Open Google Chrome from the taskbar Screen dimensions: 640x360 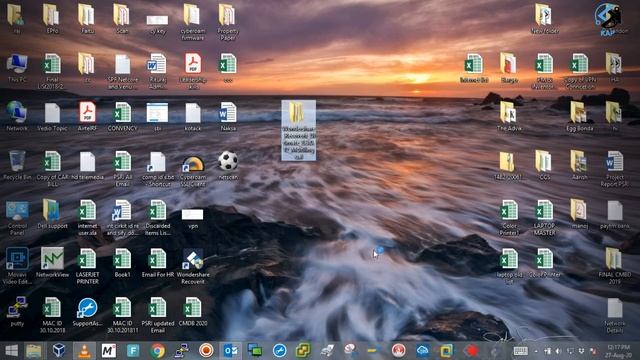pos(158,351)
